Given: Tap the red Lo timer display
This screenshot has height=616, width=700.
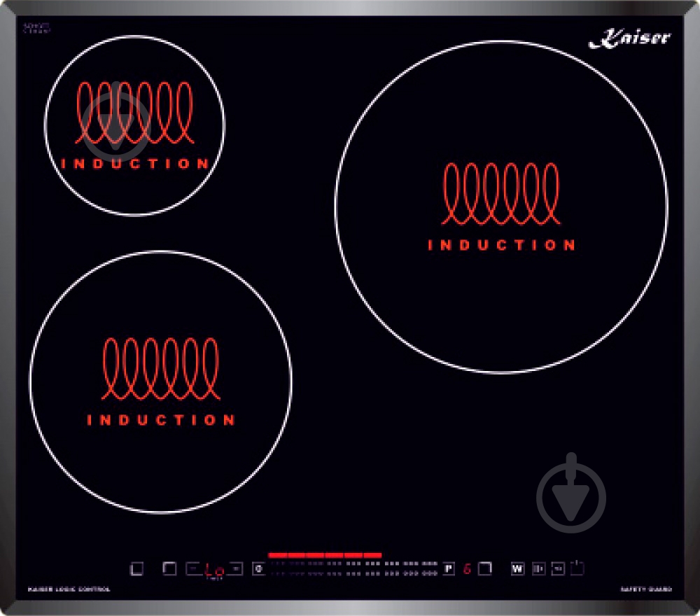Looking at the screenshot, I should 215,570.
